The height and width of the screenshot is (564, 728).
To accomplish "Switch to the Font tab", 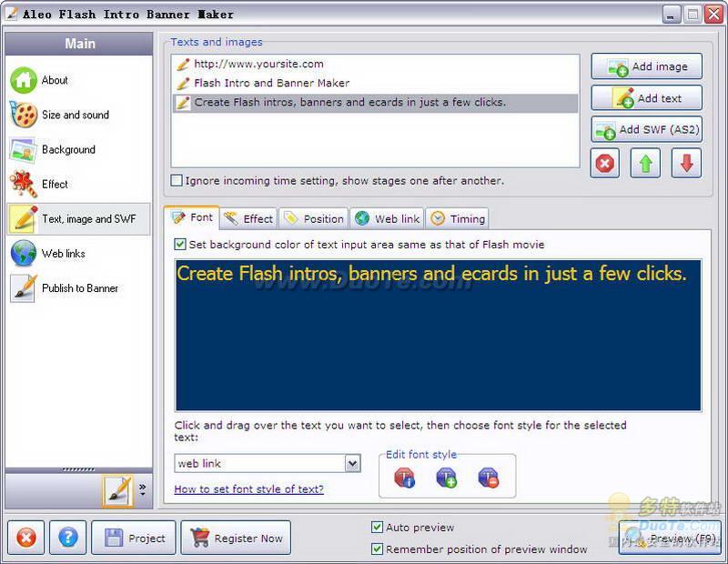I will click(x=192, y=217).
